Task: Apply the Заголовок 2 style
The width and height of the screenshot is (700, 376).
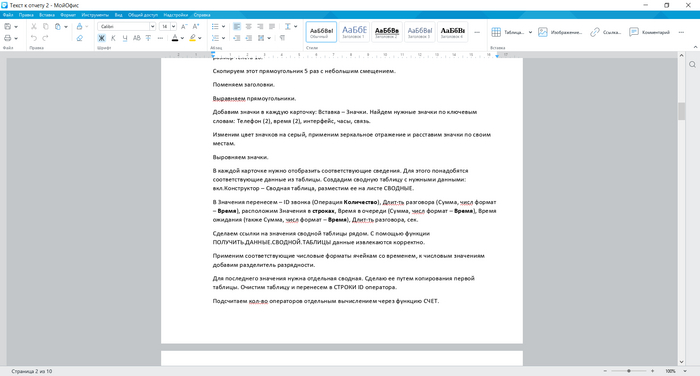Action: point(387,32)
